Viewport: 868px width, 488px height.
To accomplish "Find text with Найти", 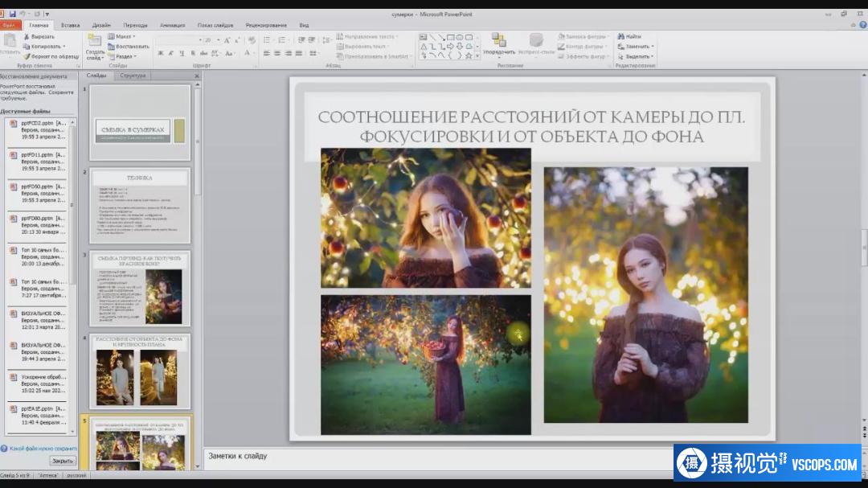I will (629, 36).
